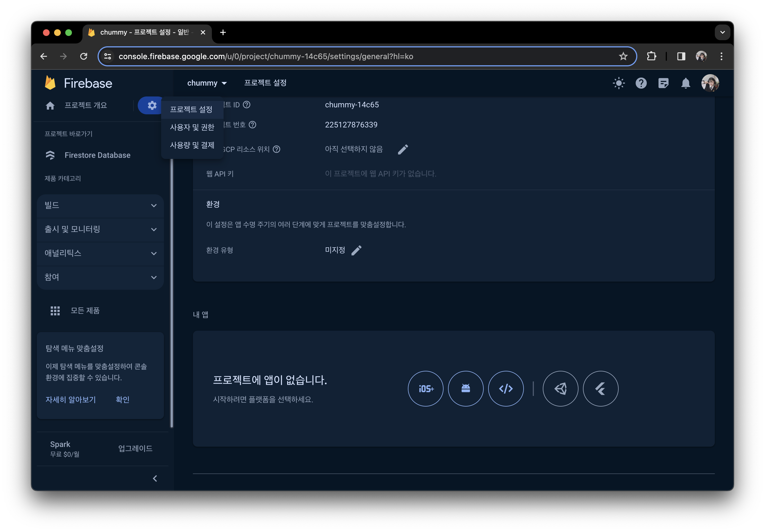Screen dimensions: 765x532
Task: Open Chrome tab search dropdown
Action: click(x=722, y=32)
